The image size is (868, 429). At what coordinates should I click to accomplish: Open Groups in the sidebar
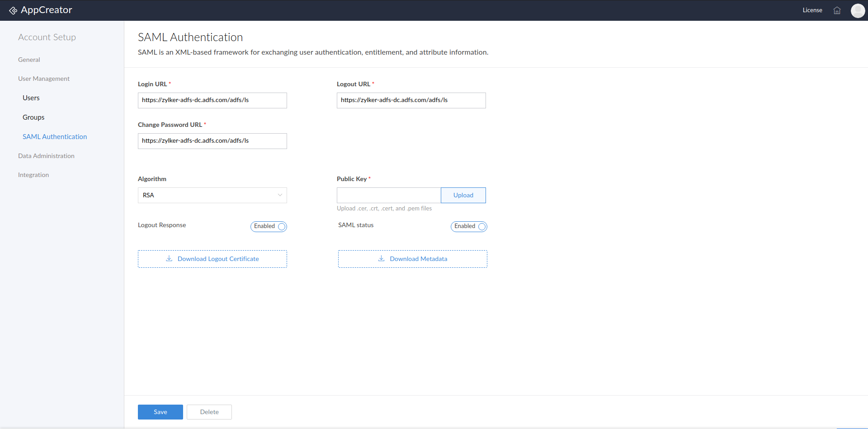coord(33,117)
